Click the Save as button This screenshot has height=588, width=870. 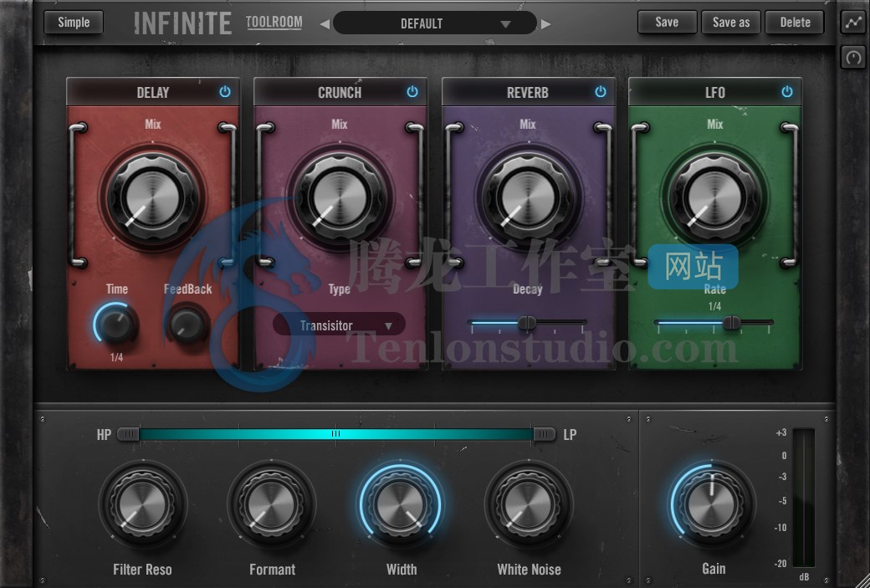point(731,23)
